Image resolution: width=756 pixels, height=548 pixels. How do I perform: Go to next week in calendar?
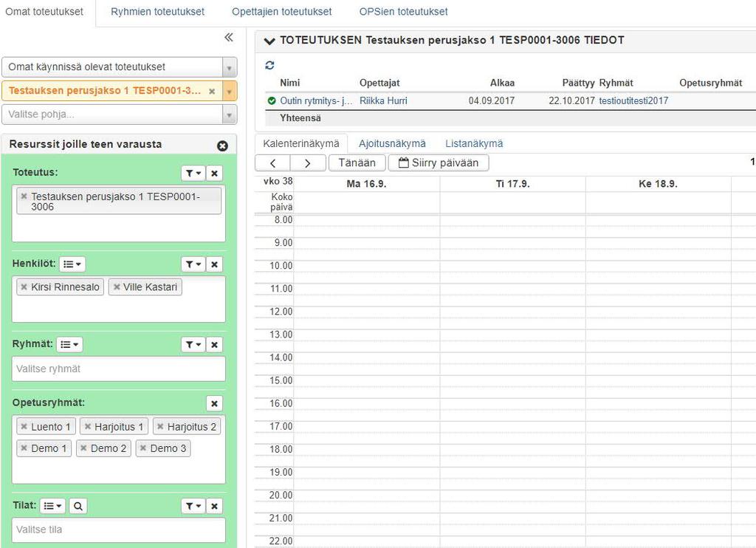308,163
